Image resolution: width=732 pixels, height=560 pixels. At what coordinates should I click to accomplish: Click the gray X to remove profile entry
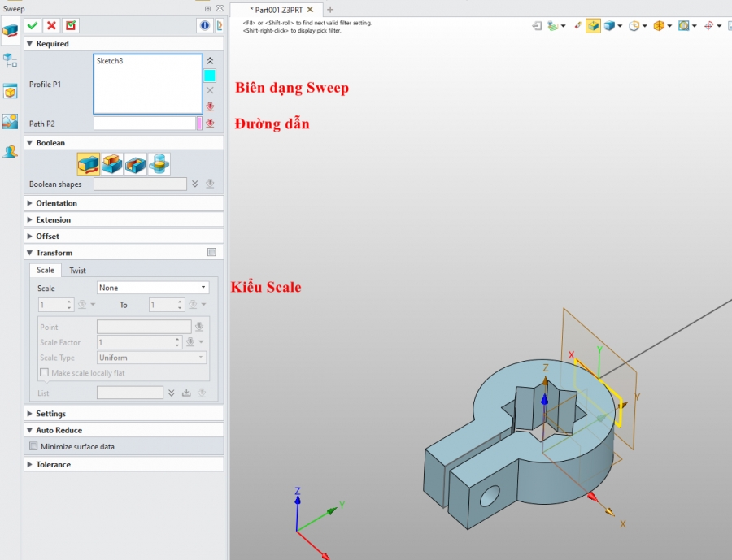pyautogui.click(x=210, y=90)
